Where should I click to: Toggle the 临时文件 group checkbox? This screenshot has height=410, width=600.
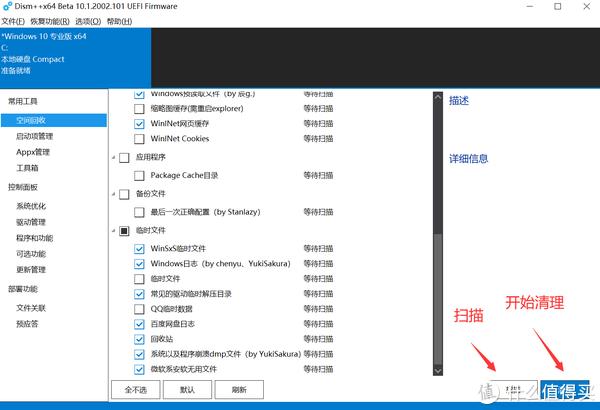point(124,230)
